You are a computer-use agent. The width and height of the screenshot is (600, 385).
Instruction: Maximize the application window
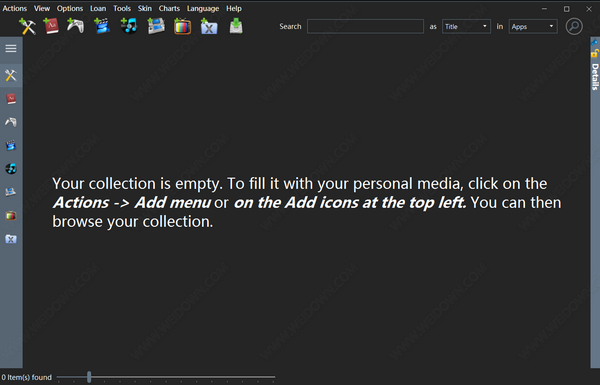pyautogui.click(x=566, y=9)
